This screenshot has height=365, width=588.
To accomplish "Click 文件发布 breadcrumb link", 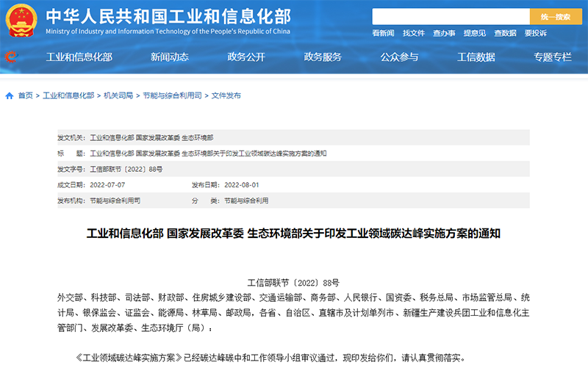I will (226, 95).
